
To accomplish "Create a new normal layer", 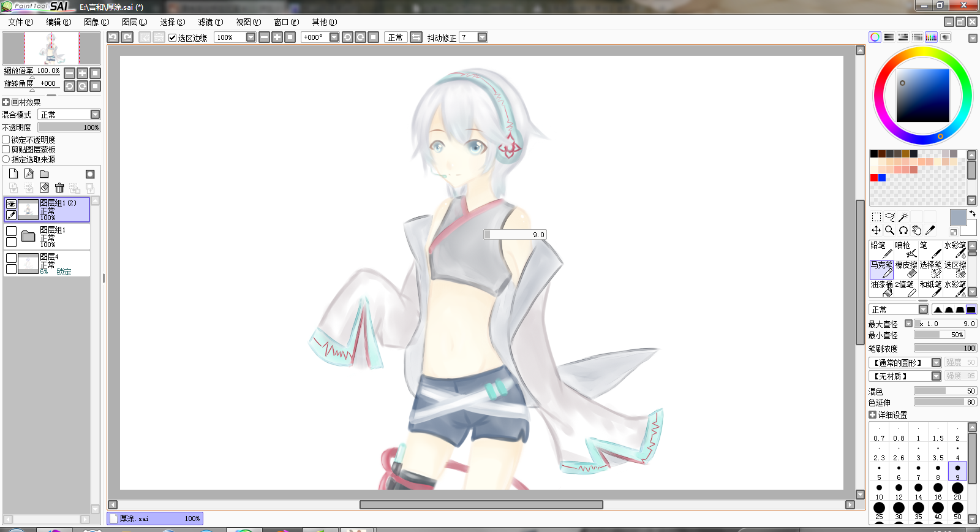I will [13, 174].
